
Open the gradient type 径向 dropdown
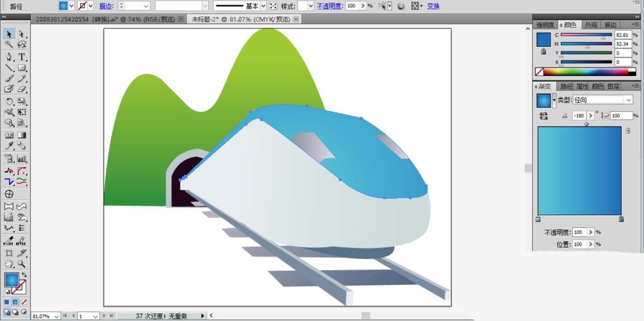coord(603,100)
